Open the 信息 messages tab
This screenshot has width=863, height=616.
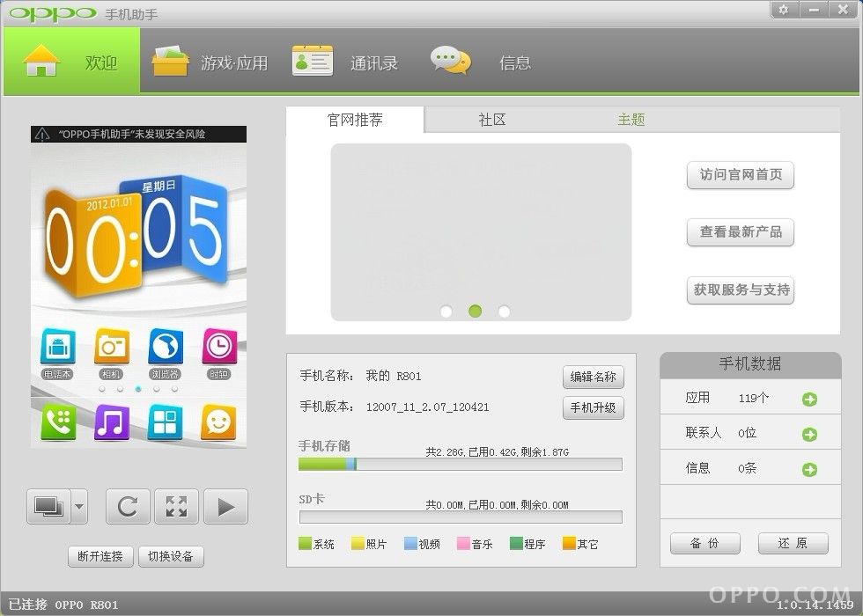point(482,62)
